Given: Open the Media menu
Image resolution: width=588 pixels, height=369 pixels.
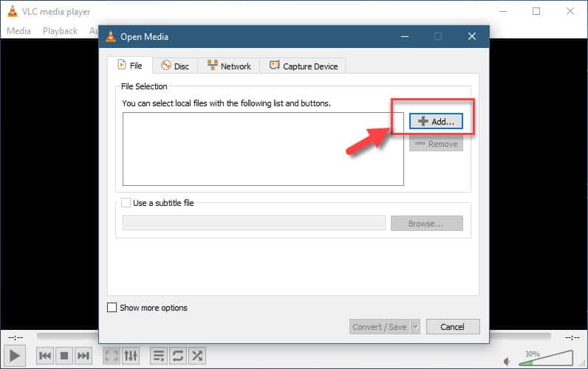Looking at the screenshot, I should 18,31.
